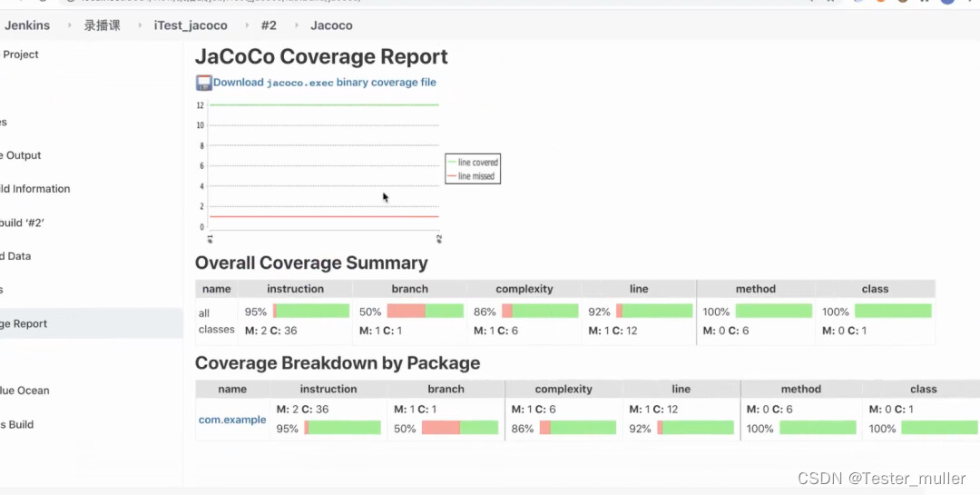980x495 pixels.
Task: Click the floppy disk download icon
Action: click(x=204, y=83)
